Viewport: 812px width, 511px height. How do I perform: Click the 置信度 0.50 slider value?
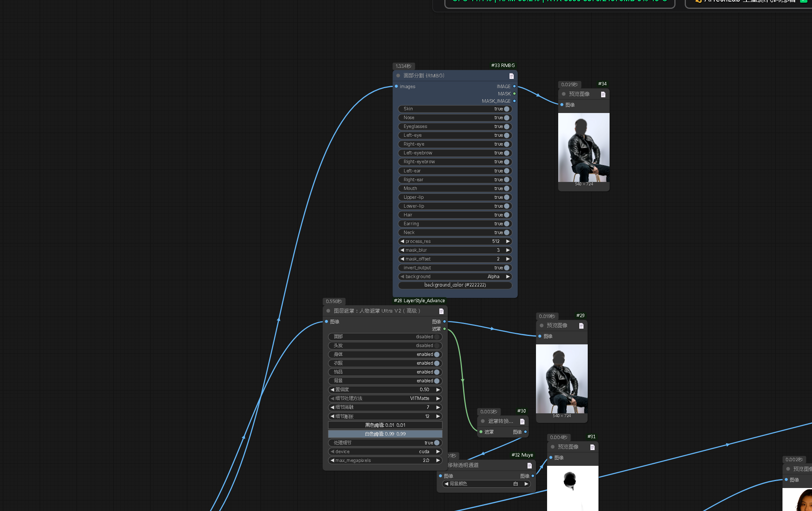[424, 390]
